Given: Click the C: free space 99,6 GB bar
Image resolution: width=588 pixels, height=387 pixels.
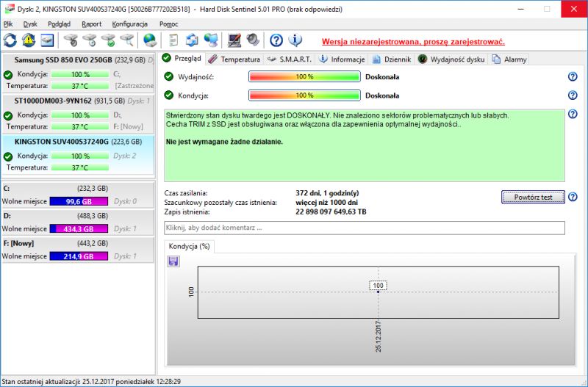Looking at the screenshot, I should click(79, 201).
